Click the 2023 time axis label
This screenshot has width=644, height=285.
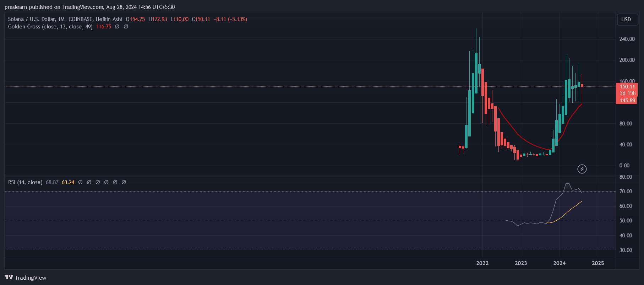coord(521,263)
